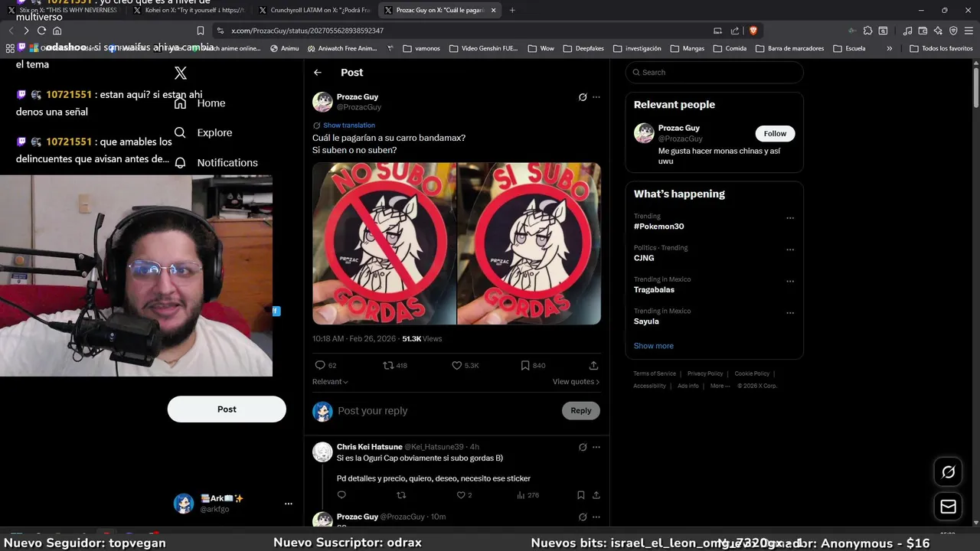The image size is (980, 551).
Task: Open the floating Messages envelope button
Action: click(x=948, y=507)
